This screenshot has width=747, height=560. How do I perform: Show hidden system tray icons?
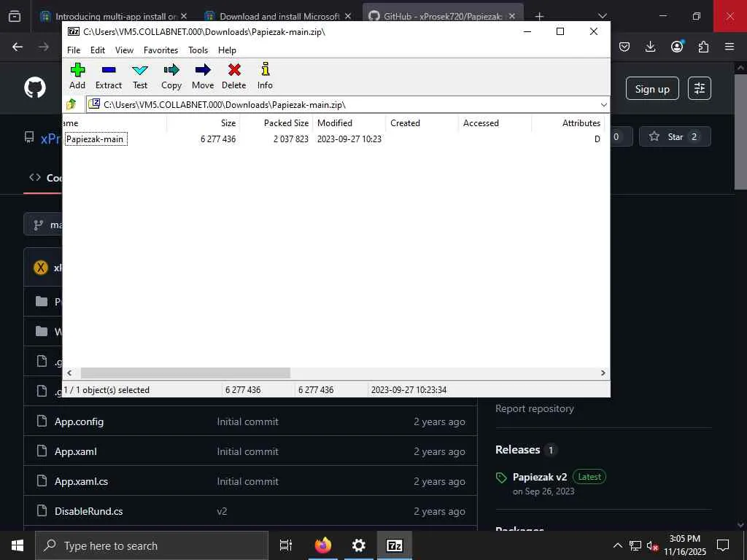[617, 545]
